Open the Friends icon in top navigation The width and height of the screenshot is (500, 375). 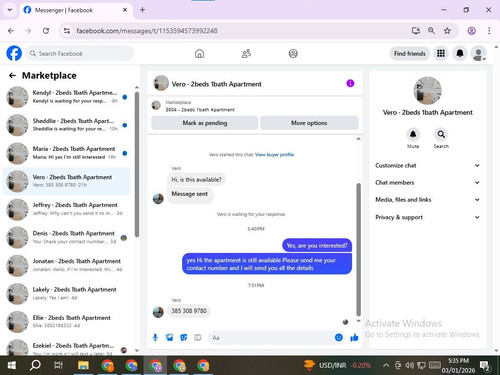point(246,53)
